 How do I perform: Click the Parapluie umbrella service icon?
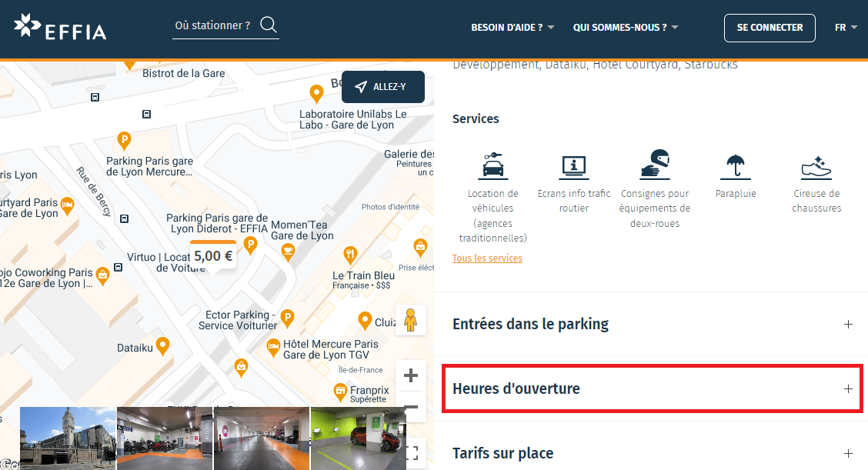click(735, 167)
